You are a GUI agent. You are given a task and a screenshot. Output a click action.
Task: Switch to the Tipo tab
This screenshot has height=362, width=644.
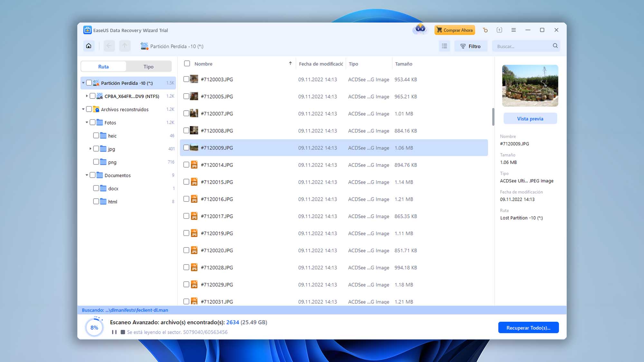148,66
